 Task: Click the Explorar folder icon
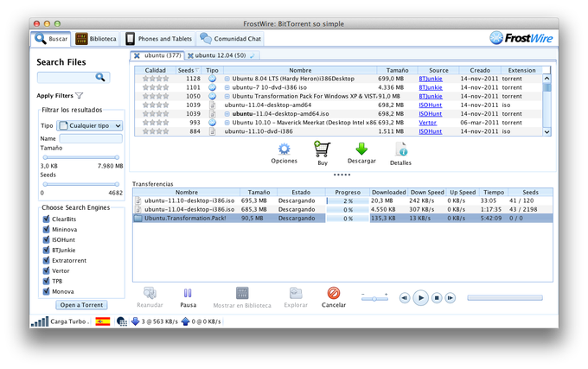tap(296, 293)
